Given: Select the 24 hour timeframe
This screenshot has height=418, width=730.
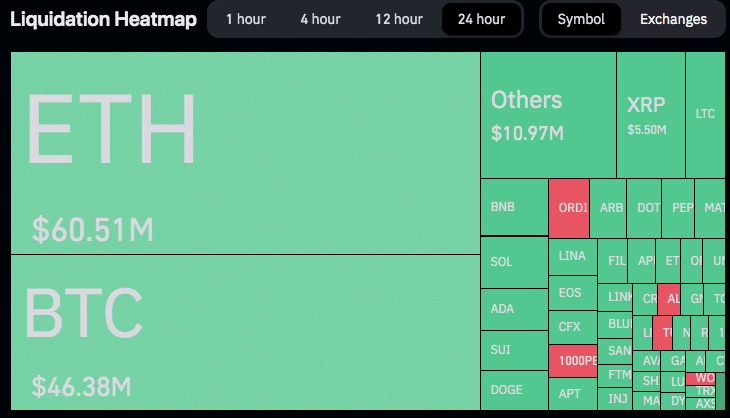Looking at the screenshot, I should coord(481,19).
